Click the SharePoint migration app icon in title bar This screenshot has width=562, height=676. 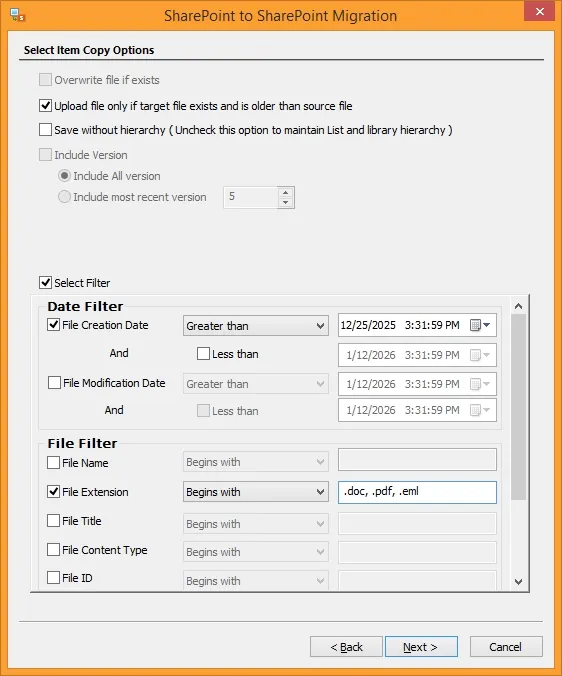click(x=17, y=15)
